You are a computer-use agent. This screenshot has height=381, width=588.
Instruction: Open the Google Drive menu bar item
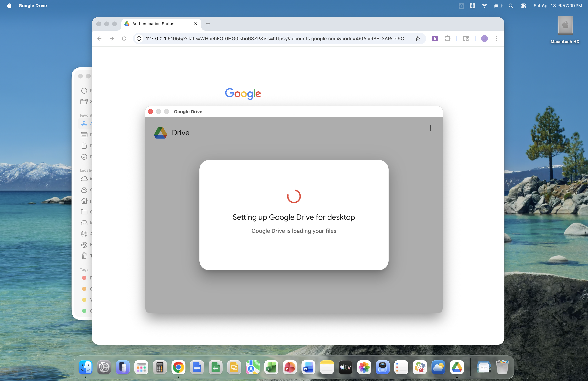pyautogui.click(x=33, y=6)
